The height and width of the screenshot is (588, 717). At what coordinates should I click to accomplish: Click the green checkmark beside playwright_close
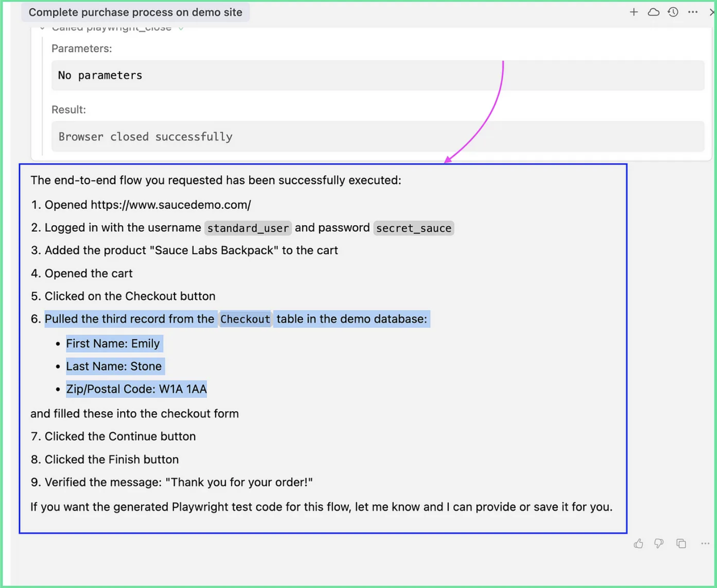click(180, 27)
